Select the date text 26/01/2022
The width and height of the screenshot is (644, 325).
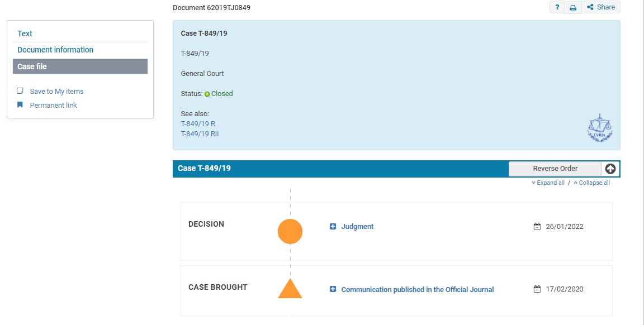point(564,227)
